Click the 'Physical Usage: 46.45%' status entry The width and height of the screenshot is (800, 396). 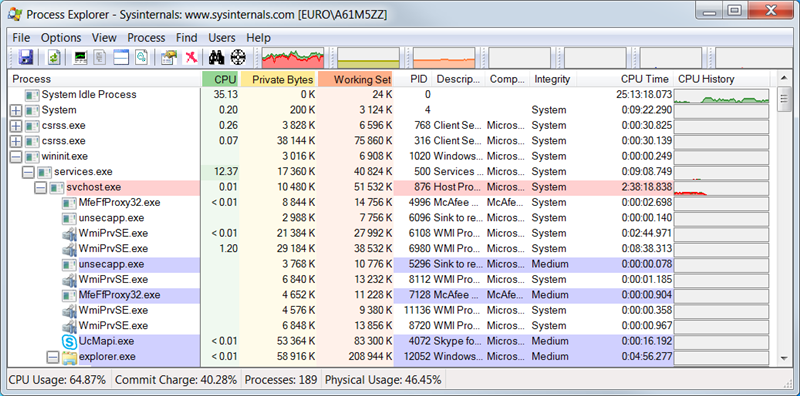[x=383, y=380]
